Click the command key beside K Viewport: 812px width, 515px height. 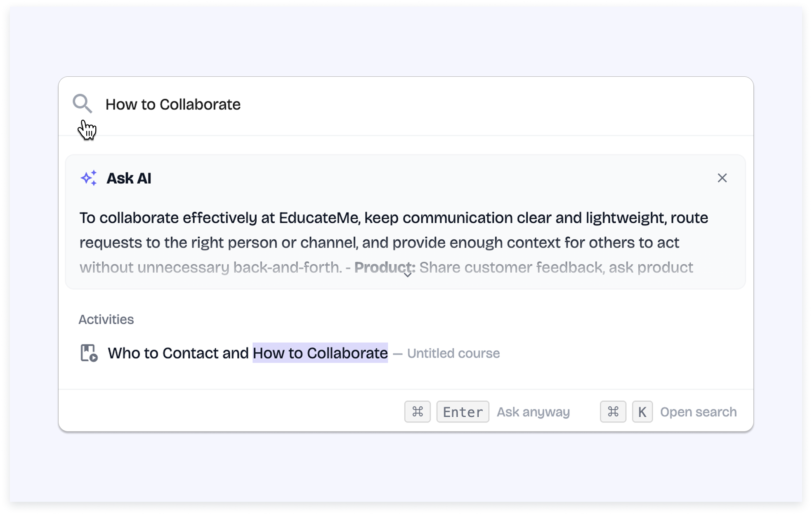coord(613,411)
